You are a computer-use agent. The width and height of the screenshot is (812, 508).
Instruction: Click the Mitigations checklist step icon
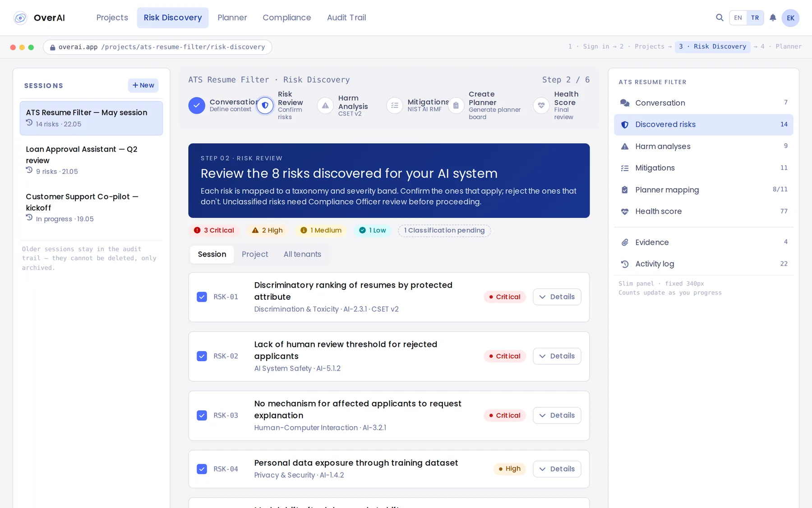tap(395, 106)
